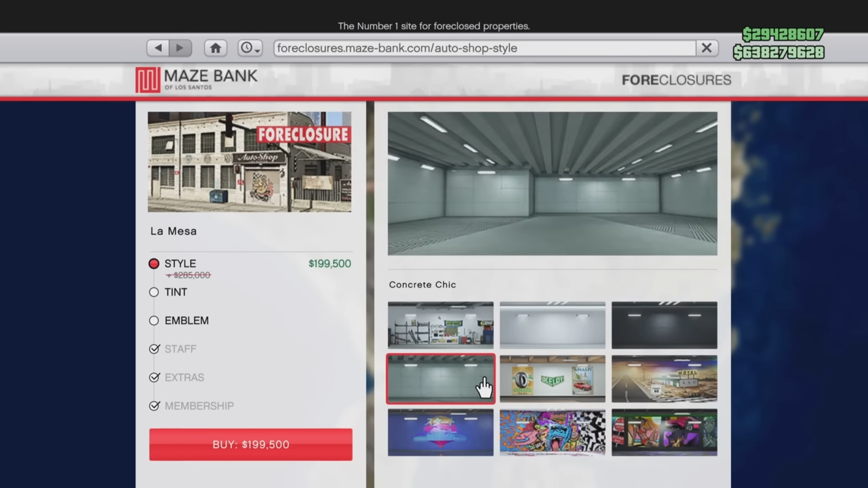
Task: Click the Maze Bank logo
Action: click(197, 79)
